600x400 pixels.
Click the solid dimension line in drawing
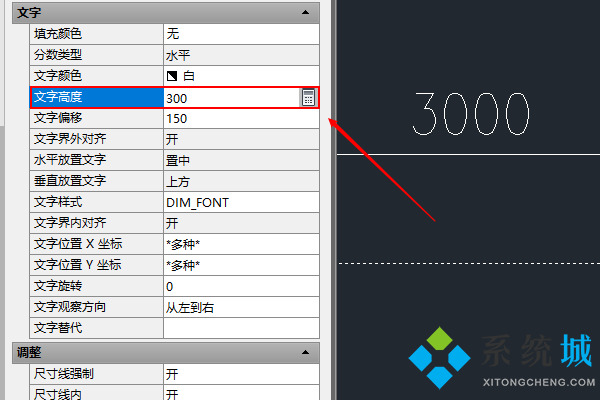[468, 155]
